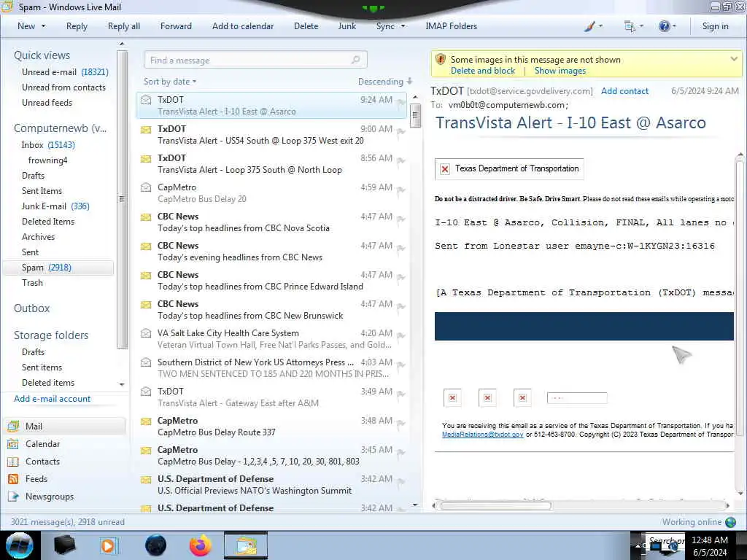Open the New dropdown arrow

43,26
